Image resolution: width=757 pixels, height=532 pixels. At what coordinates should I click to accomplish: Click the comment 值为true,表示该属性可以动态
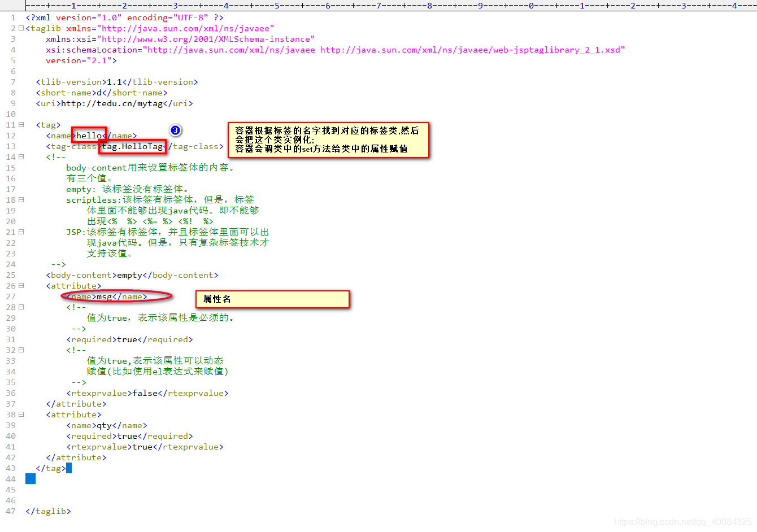tap(155, 361)
